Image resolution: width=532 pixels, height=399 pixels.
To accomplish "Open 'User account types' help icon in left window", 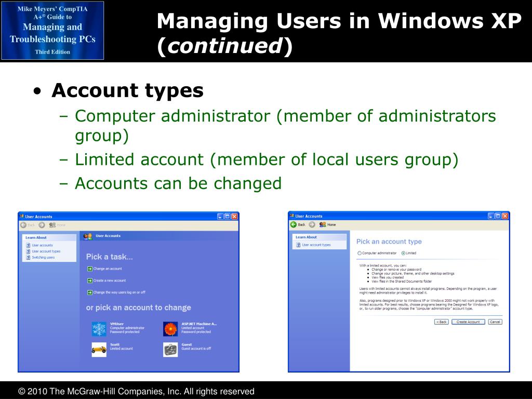I will 28,251.
